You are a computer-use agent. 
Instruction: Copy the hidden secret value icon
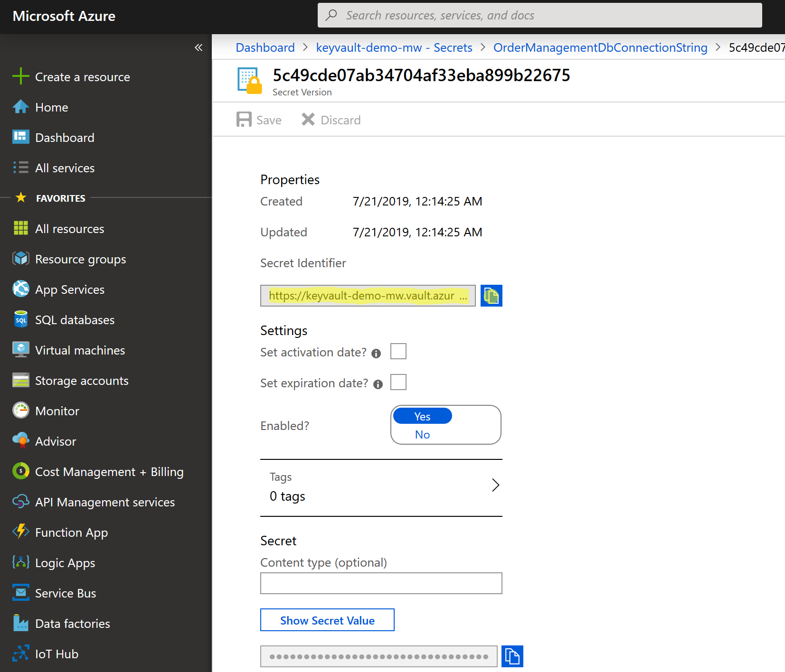point(512,656)
